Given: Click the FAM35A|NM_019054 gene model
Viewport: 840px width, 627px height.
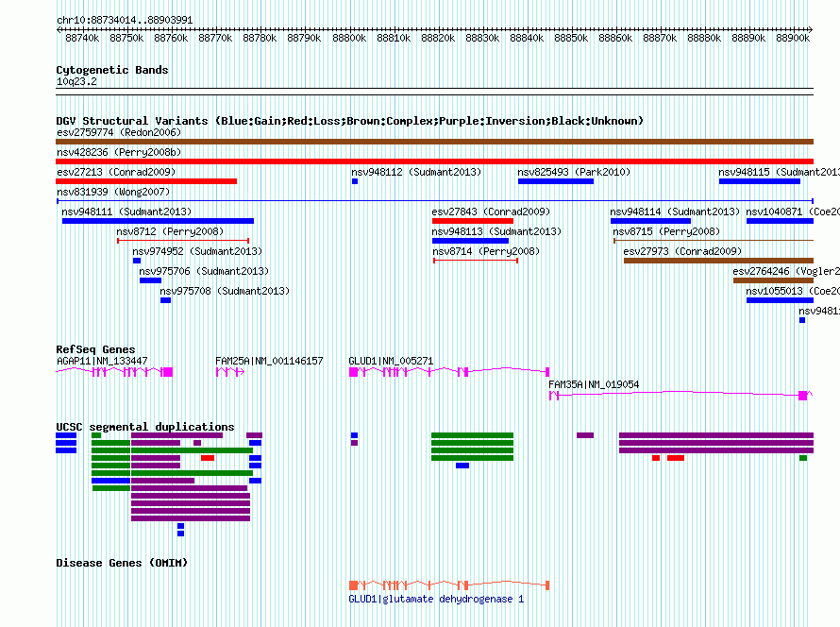Looking at the screenshot, I should (680, 396).
